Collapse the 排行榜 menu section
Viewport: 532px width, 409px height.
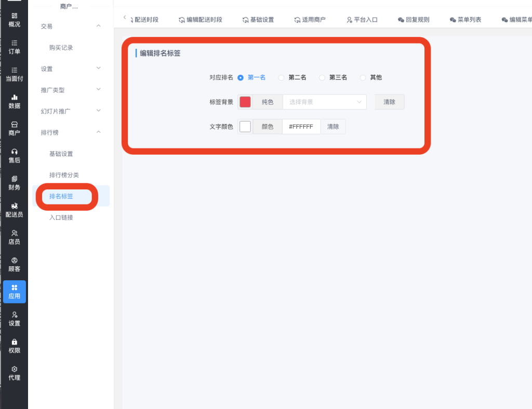(98, 132)
